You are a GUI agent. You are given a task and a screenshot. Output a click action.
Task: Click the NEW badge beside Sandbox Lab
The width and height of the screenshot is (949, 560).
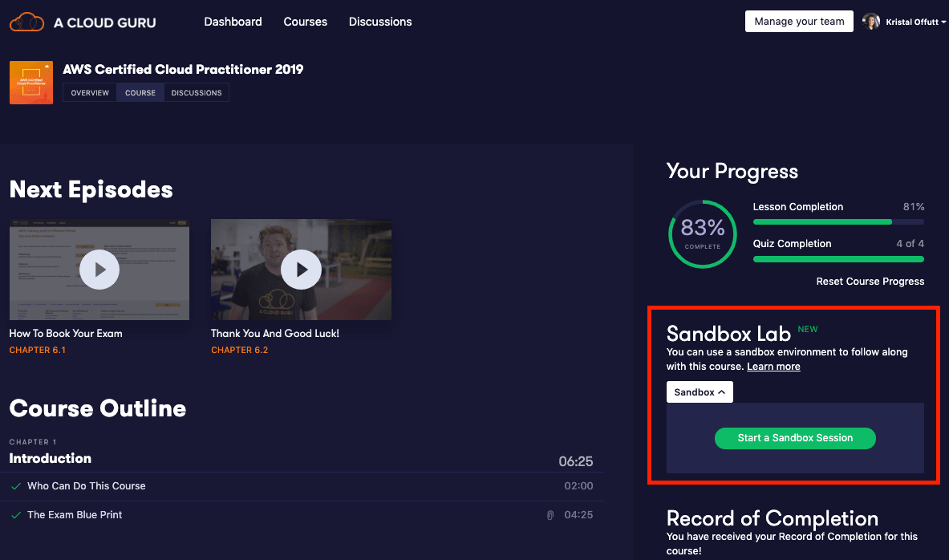(807, 329)
